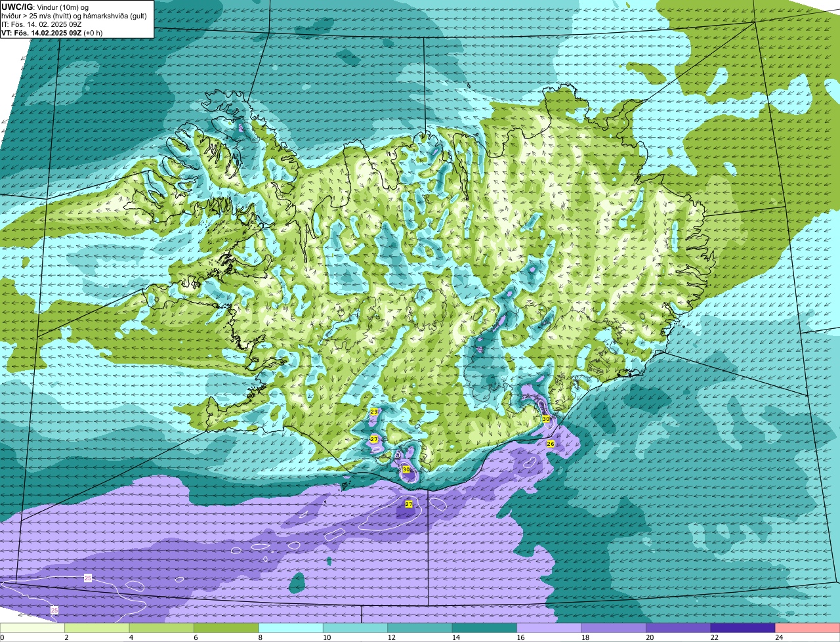Click the yellow gust label 26
Screen dimensions: 840x642
(x=551, y=444)
